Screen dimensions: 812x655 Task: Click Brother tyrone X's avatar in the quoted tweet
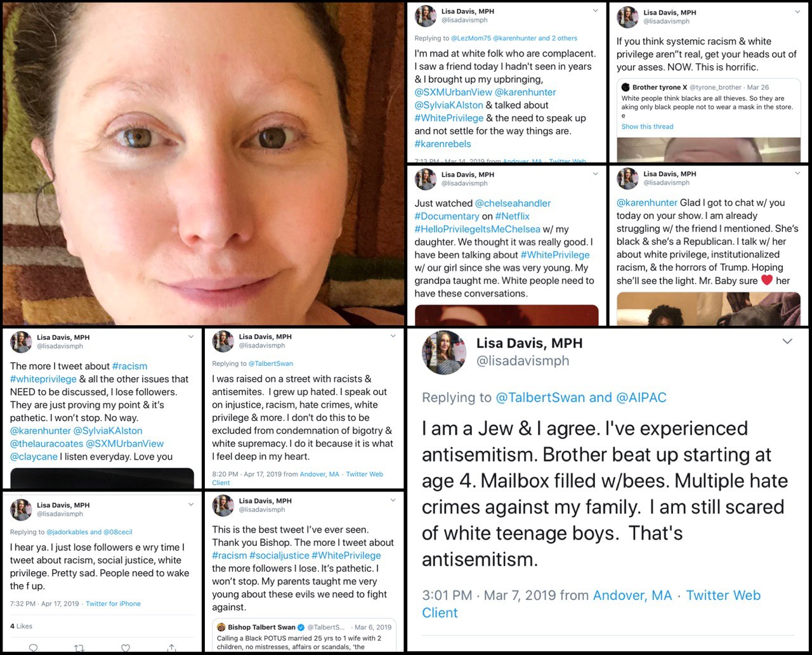(625, 87)
